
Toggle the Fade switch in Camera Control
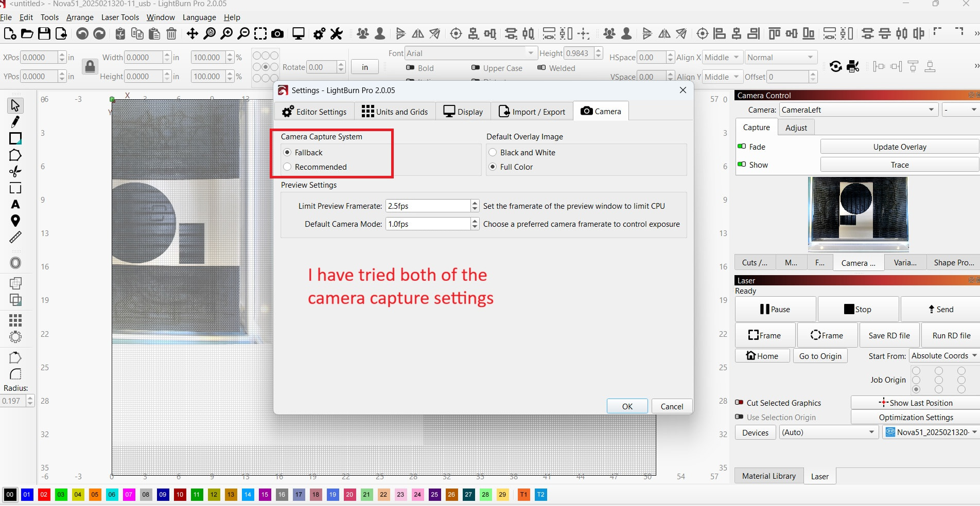742,147
